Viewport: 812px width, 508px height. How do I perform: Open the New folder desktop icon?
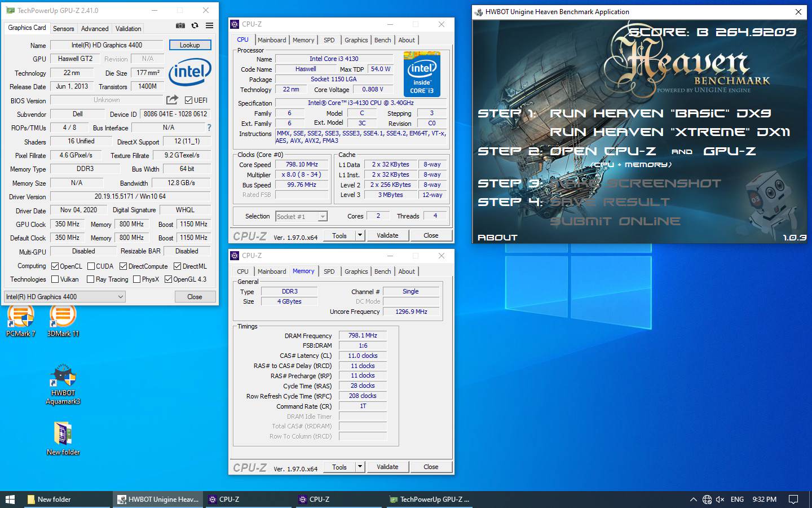coord(63,439)
